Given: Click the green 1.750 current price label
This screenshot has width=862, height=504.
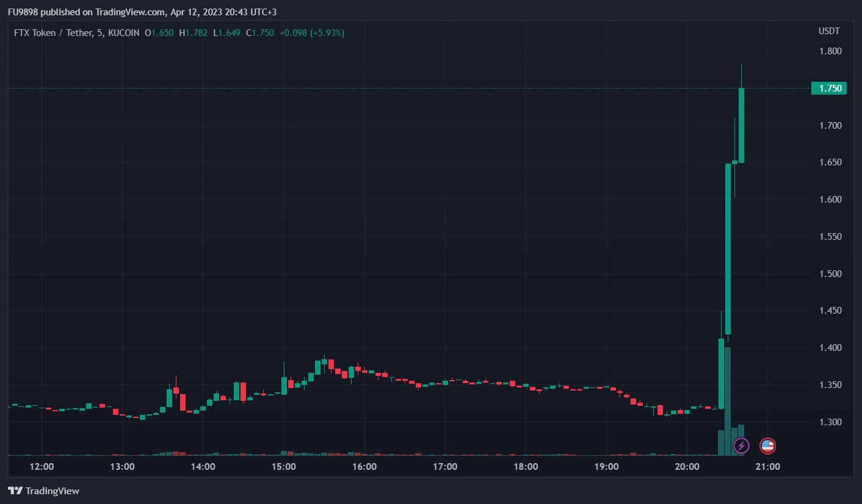Looking at the screenshot, I should click(x=828, y=88).
